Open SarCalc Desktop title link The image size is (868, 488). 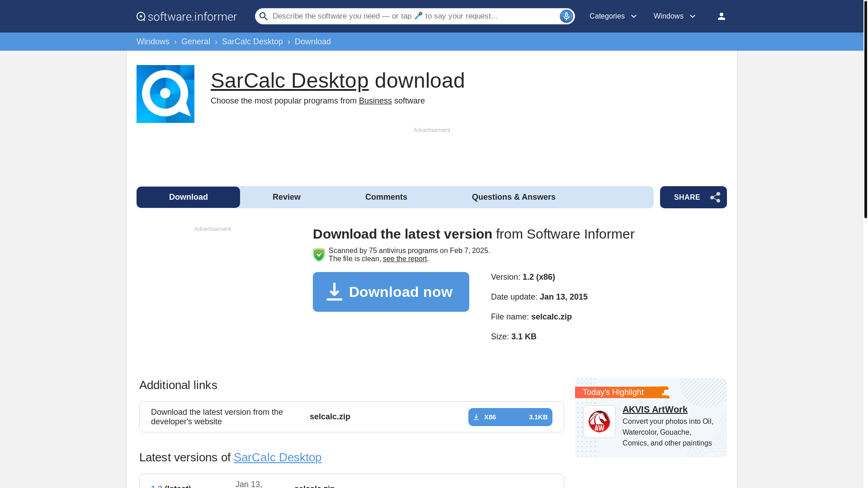290,81
